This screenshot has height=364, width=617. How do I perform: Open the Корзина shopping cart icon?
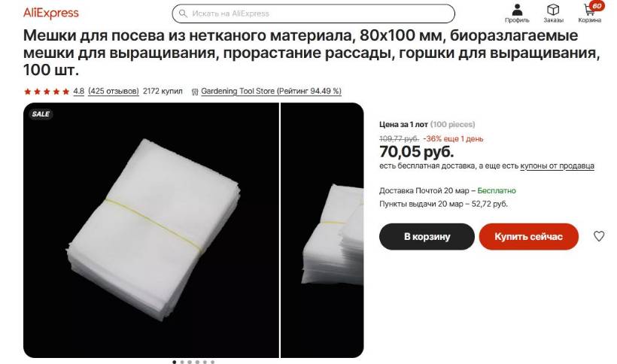tap(590, 10)
